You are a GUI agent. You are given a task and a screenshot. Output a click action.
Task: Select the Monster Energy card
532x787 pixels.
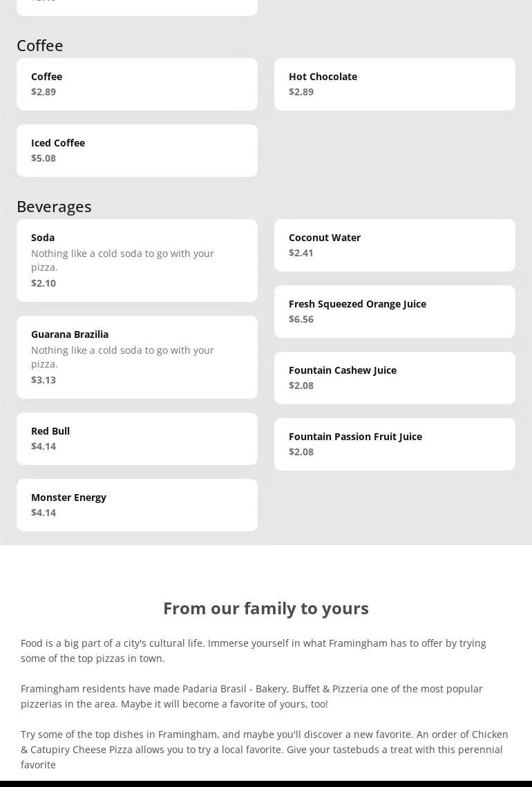137,505
